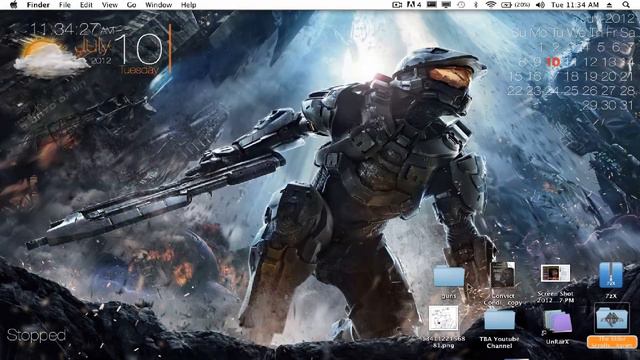Viewport: 640px width, 360px height.
Task: Open the Wi-Fi status menu
Action: click(491, 5)
